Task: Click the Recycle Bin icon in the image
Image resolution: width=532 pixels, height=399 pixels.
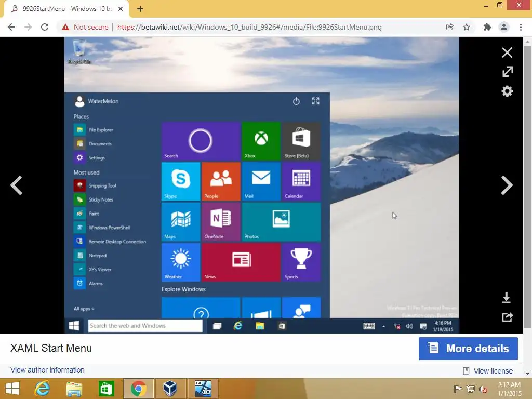Action: (x=79, y=51)
